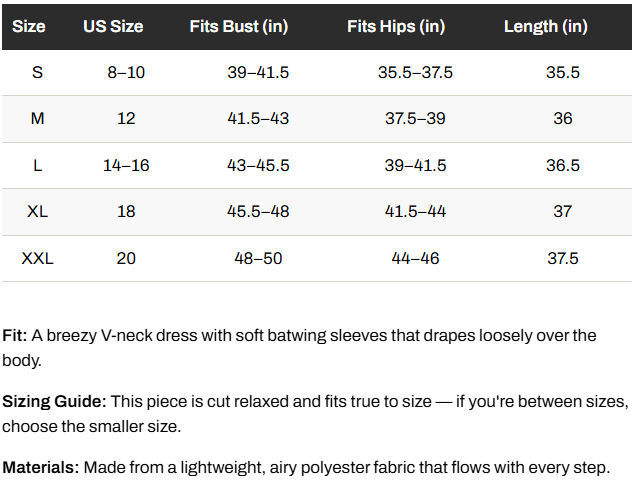Viewport: 634px width, 483px height.
Task: Click the XL size row label
Action: pyautogui.click(x=37, y=212)
